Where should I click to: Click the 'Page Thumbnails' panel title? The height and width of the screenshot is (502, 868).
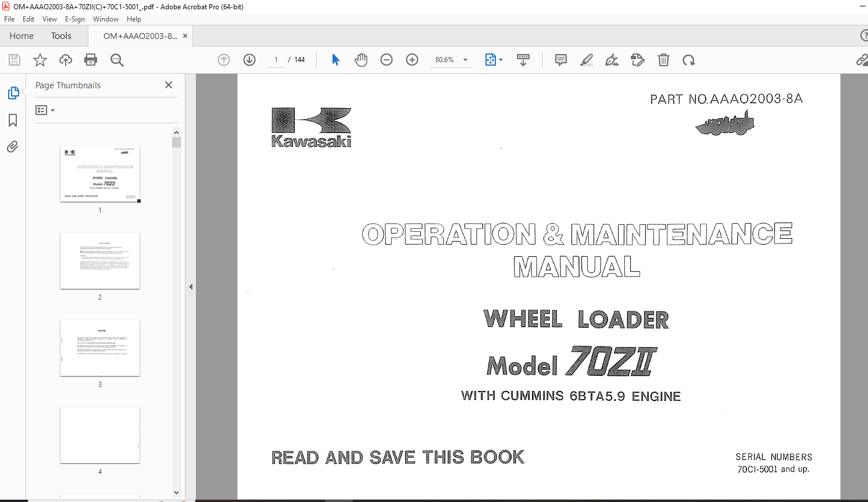click(x=68, y=85)
